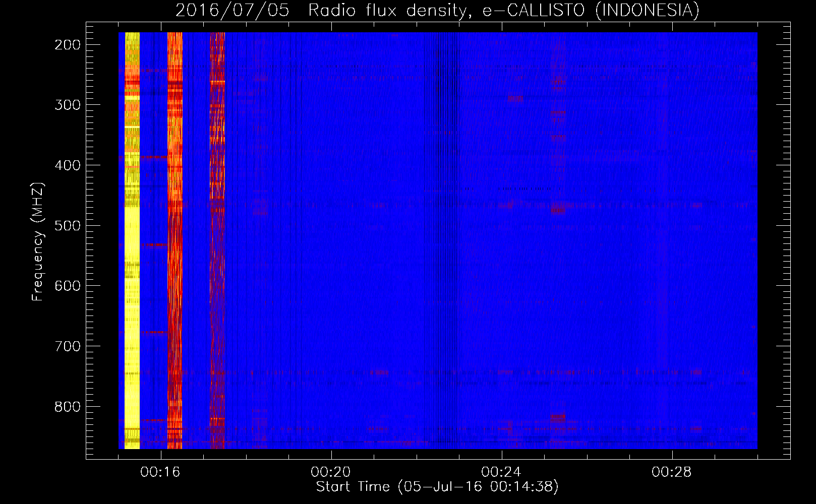
Task: Click the 00:16 time tick label
Action: point(160,472)
